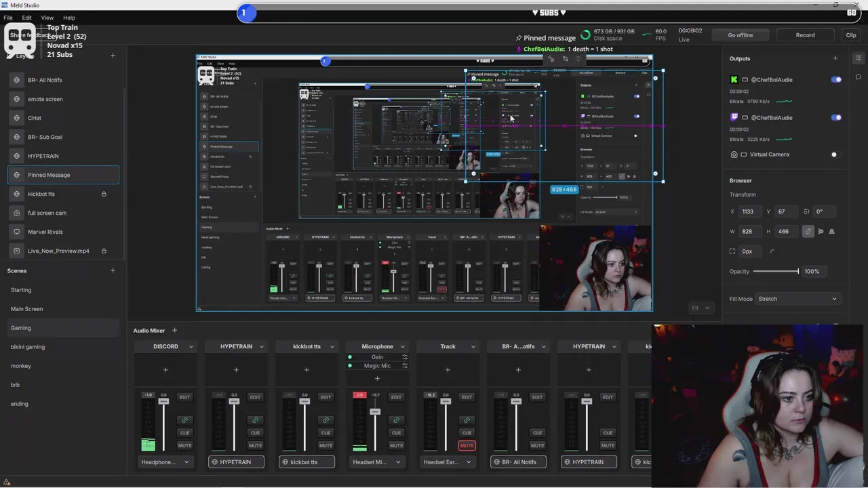Click the Record button
Screen dimensions: 868x488
(805, 35)
